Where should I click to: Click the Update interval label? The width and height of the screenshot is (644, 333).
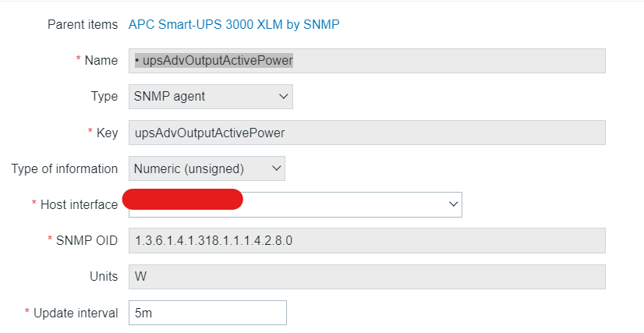75,313
